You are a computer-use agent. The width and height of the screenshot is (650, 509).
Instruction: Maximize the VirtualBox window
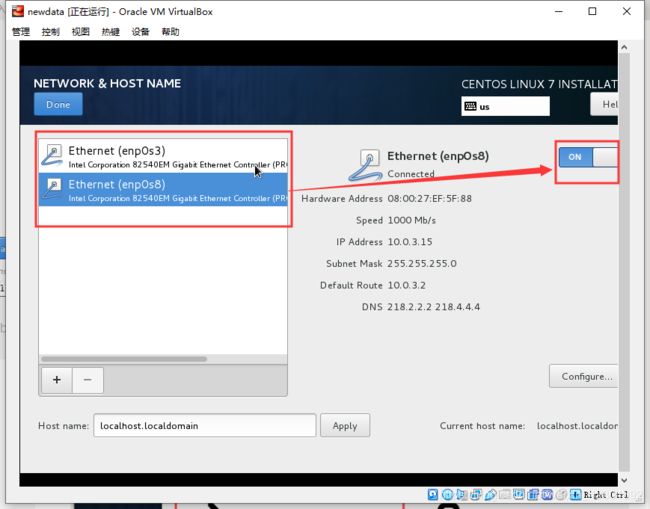click(592, 11)
